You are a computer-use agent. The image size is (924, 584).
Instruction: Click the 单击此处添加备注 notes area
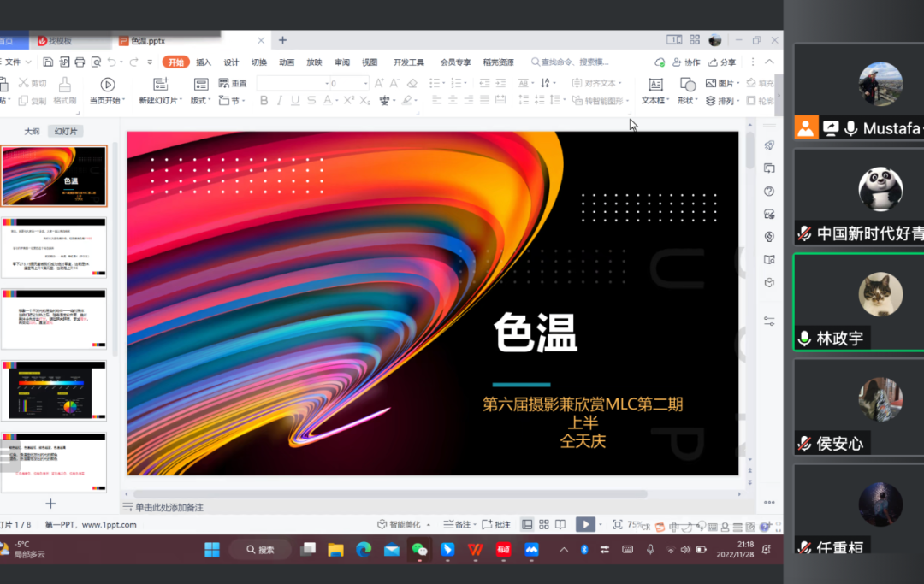[x=169, y=508]
